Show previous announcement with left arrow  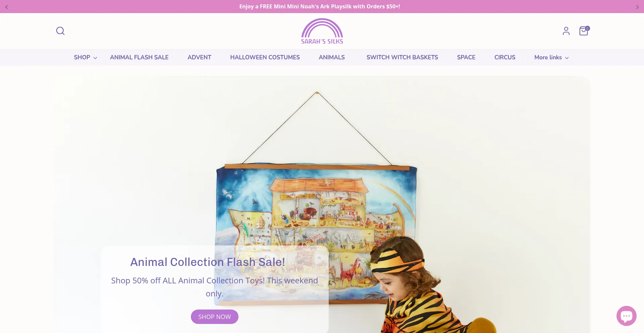7,7
